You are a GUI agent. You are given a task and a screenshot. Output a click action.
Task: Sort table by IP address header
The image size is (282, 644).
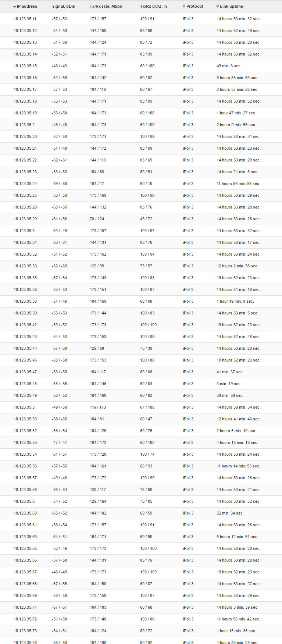(27, 6)
